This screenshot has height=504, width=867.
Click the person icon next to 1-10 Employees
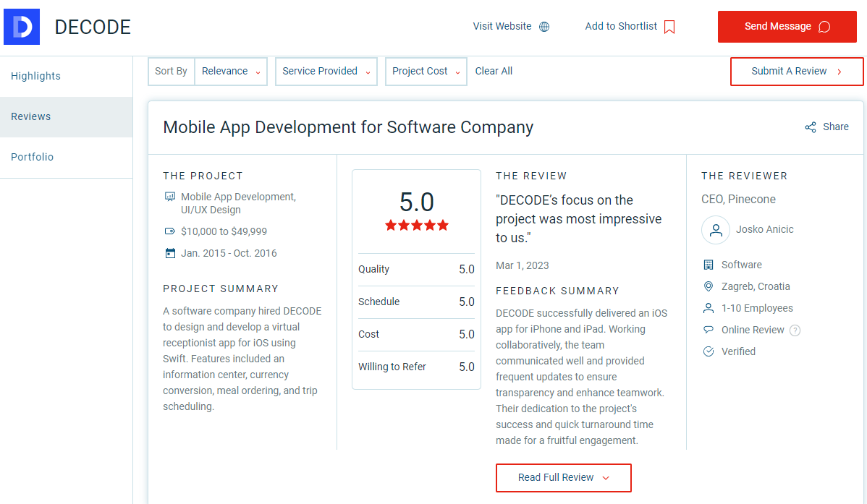709,308
